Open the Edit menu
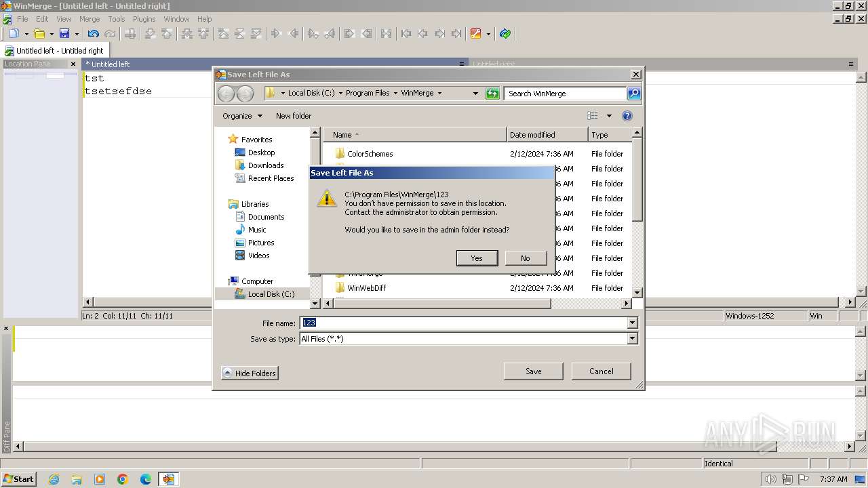Screen dimensions: 868x488 click(42, 19)
